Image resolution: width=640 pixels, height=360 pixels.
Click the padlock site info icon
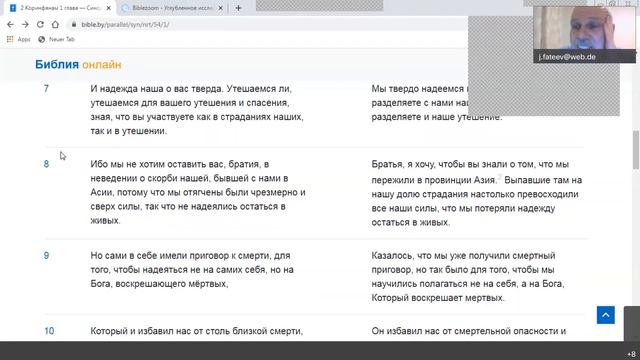[x=74, y=24]
